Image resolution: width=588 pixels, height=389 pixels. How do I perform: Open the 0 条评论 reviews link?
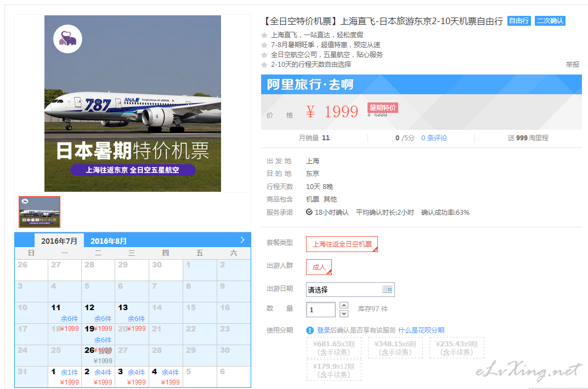click(x=434, y=138)
